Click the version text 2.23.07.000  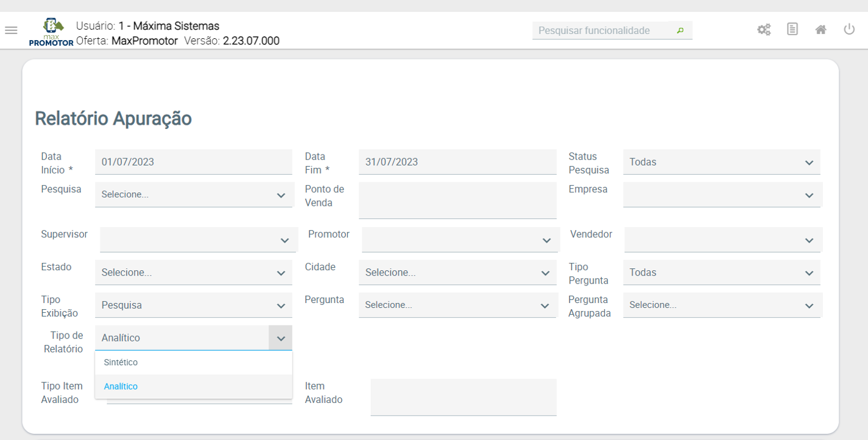(251, 41)
